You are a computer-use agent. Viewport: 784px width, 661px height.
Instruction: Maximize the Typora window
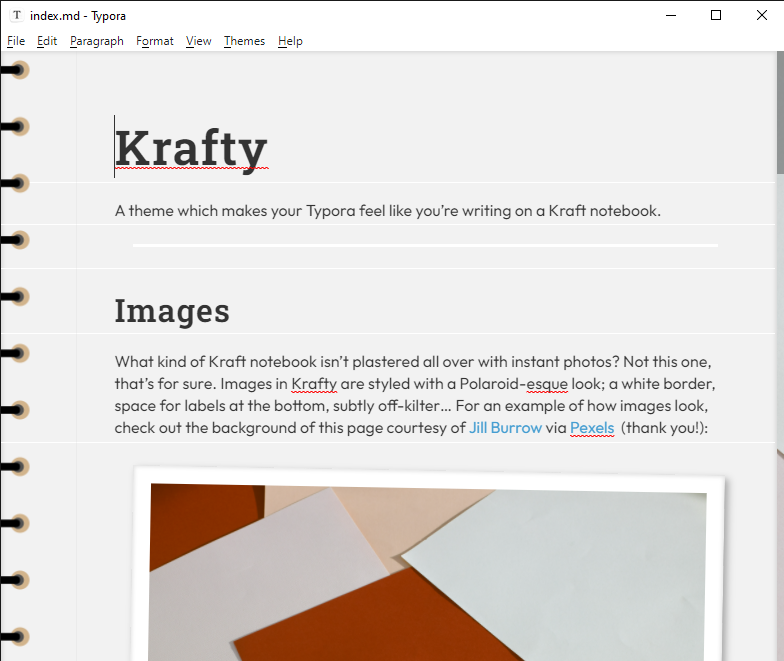[716, 16]
